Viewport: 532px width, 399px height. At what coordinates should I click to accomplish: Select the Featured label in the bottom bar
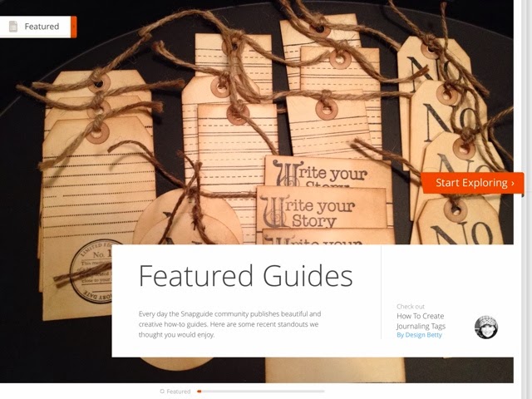coord(179,392)
